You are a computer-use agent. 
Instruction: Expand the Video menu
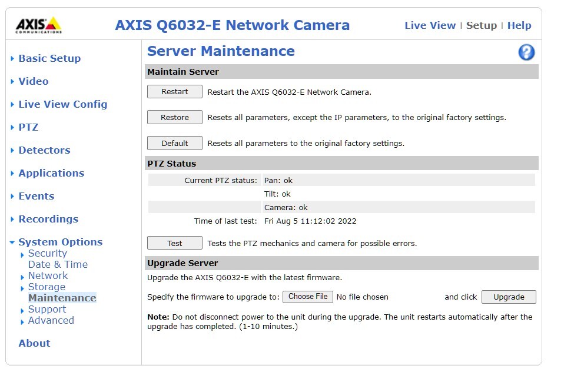(33, 81)
